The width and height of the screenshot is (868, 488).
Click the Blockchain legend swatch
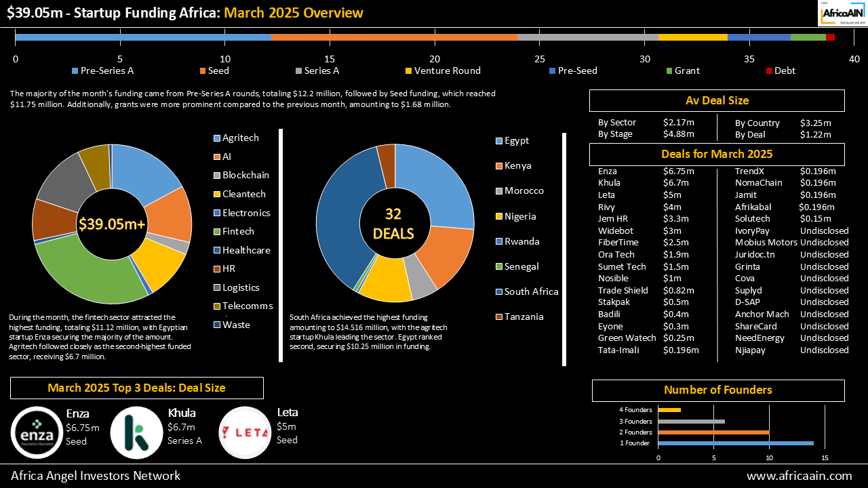pos(216,176)
